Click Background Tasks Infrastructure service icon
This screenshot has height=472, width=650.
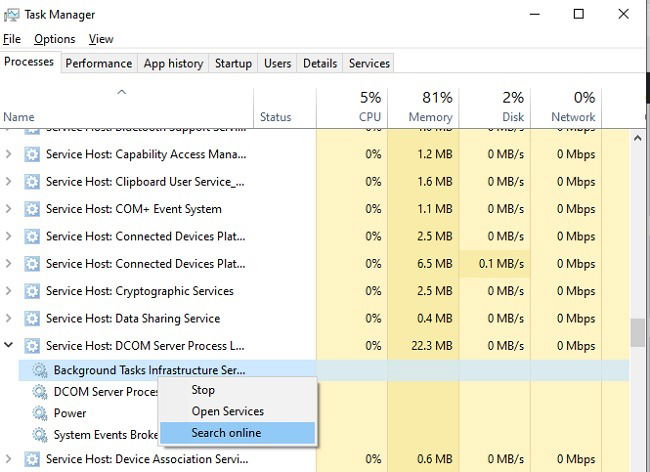coord(40,370)
